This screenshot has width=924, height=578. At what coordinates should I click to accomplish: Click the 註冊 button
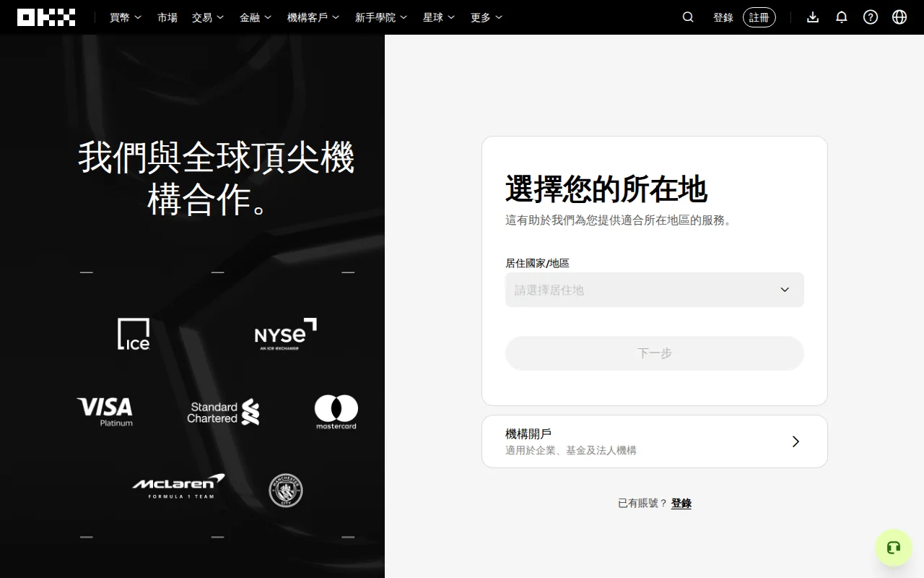pyautogui.click(x=759, y=17)
